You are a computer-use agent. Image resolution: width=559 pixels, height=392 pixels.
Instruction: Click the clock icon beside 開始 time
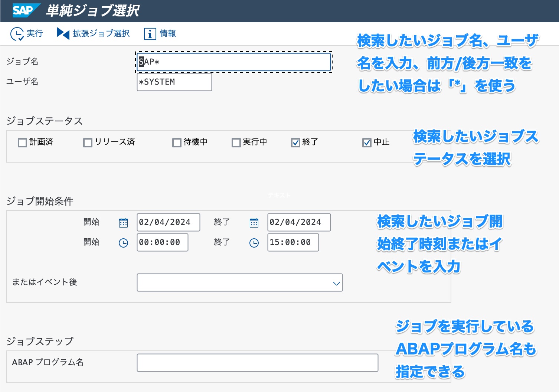click(x=123, y=242)
